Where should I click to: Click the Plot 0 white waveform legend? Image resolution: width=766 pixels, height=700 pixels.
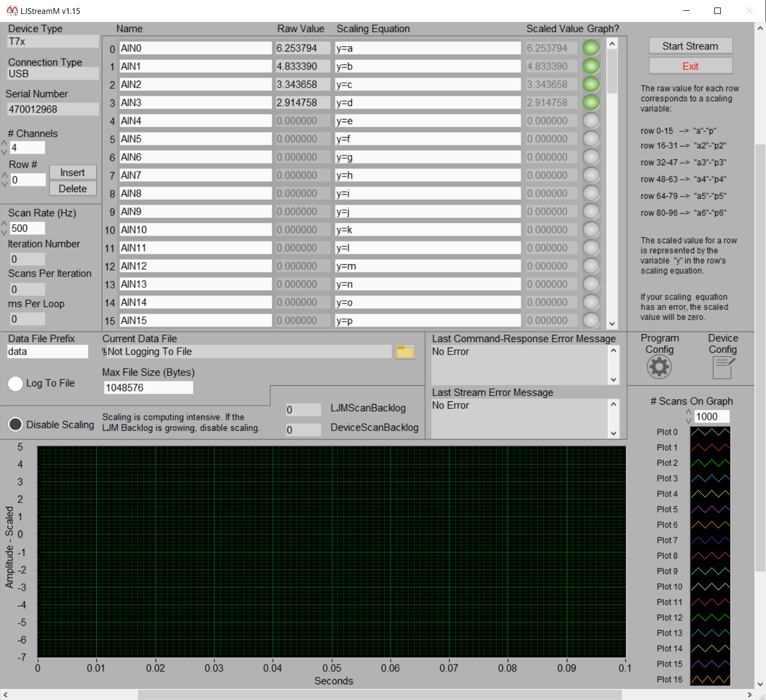click(x=710, y=432)
